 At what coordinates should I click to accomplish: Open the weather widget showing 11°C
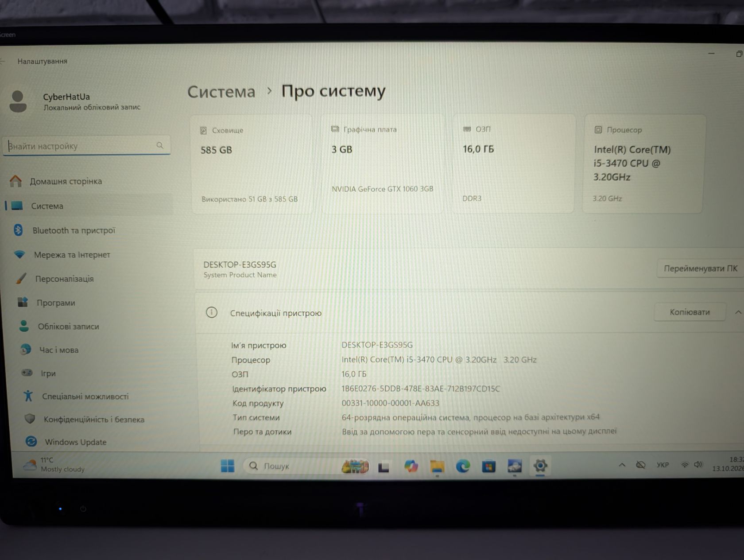[x=54, y=464]
